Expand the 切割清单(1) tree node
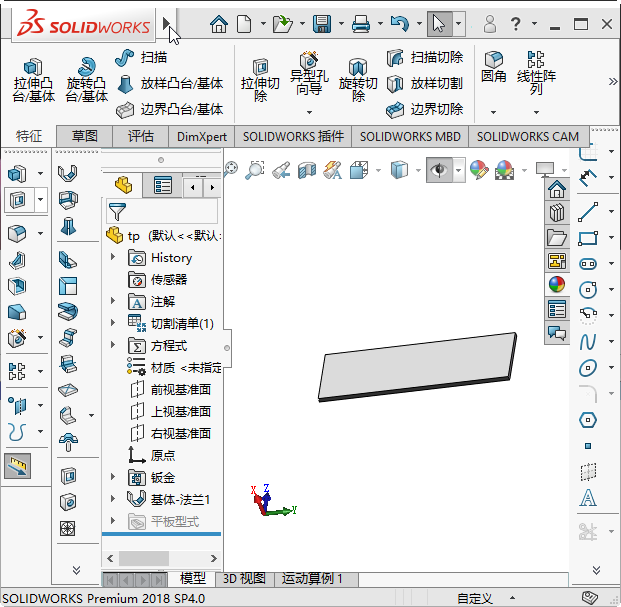The height and width of the screenshot is (607, 621). 114,323
